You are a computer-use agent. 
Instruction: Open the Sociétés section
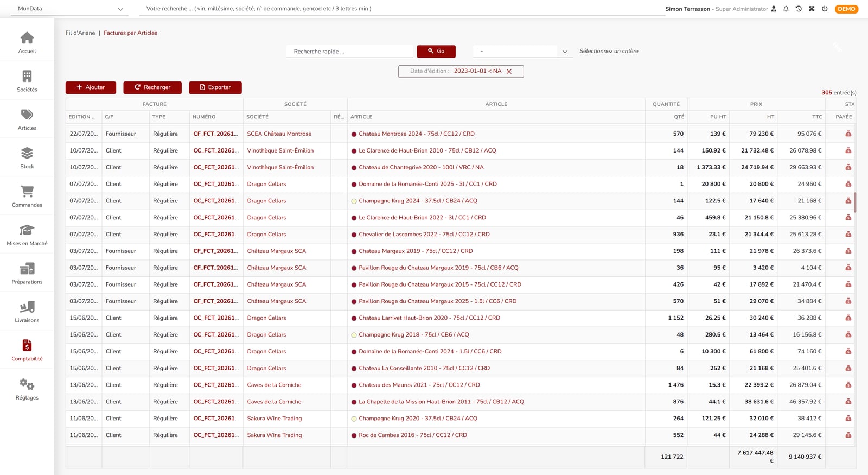(27, 81)
